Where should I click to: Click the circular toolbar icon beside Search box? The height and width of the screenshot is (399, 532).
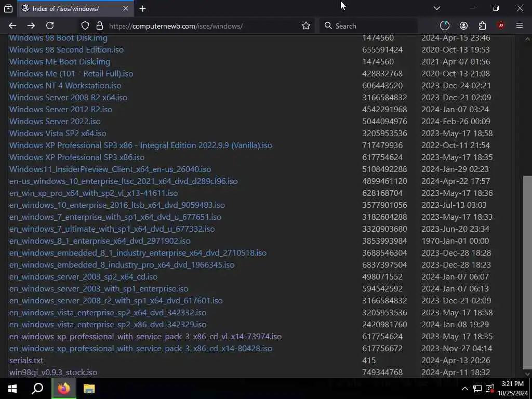tap(445, 26)
